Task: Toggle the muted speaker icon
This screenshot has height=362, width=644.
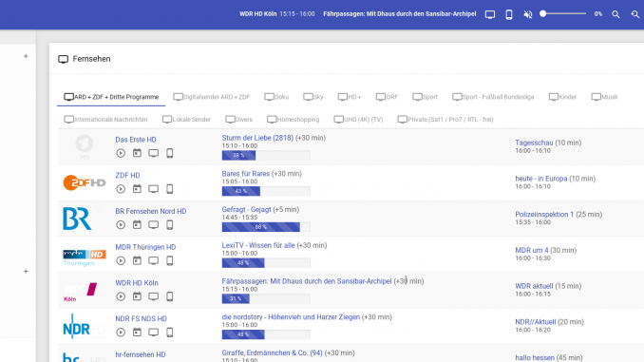Action: pos(528,14)
